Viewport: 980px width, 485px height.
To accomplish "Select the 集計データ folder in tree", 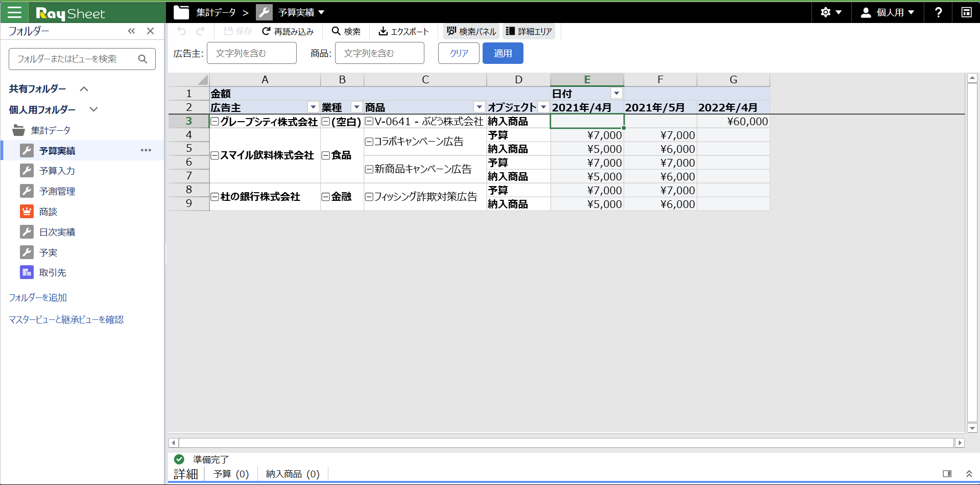I will [x=51, y=130].
